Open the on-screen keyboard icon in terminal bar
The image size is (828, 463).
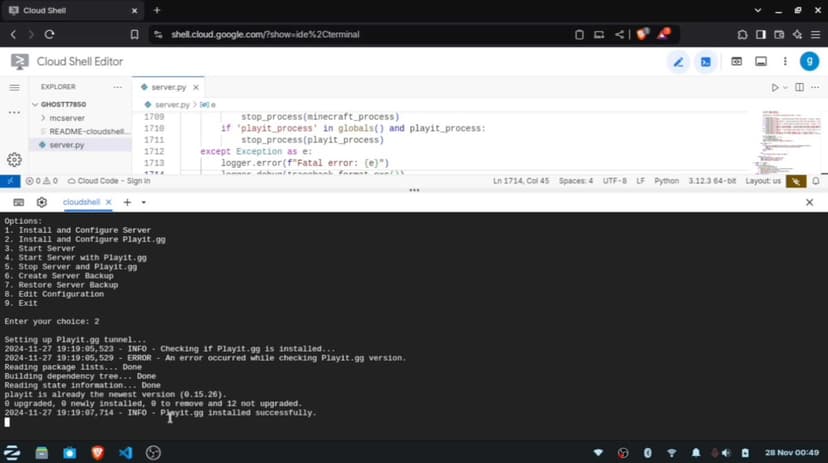point(18,202)
